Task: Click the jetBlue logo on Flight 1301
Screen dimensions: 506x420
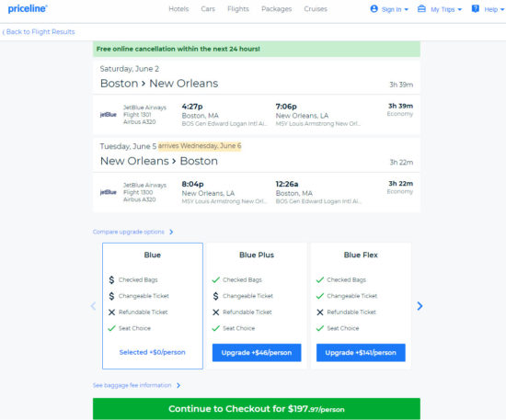Action: tap(109, 115)
